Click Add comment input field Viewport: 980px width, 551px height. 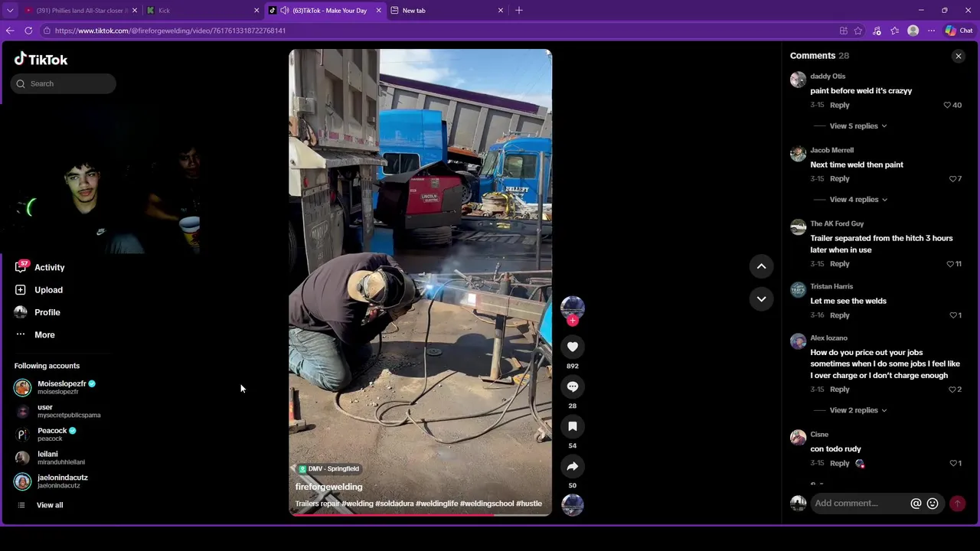859,504
